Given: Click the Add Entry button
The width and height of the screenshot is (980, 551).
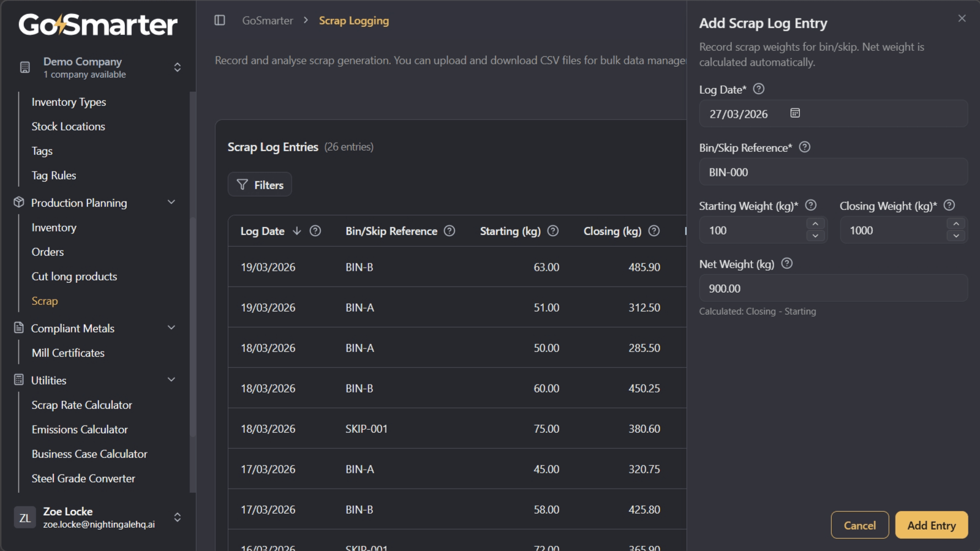Looking at the screenshot, I should pyautogui.click(x=931, y=525).
